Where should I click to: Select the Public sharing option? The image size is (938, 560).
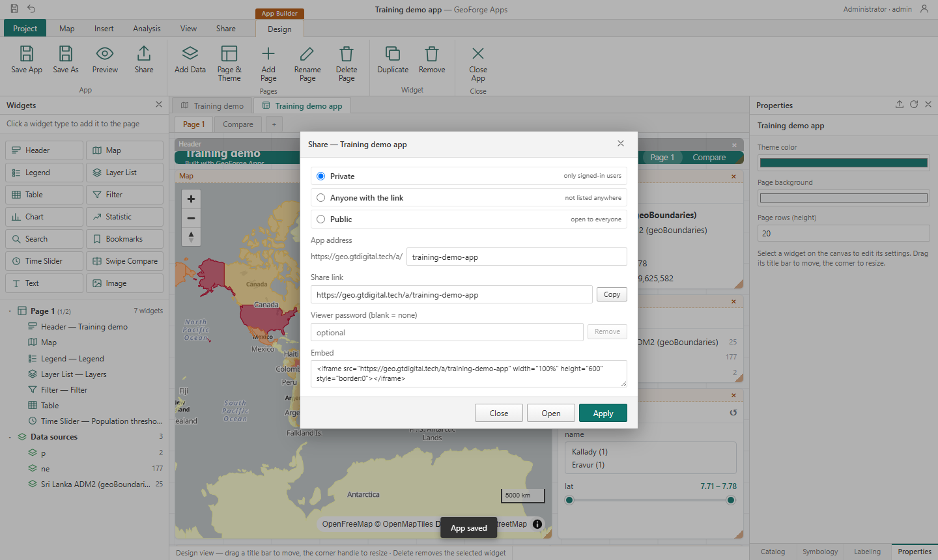coord(469,219)
